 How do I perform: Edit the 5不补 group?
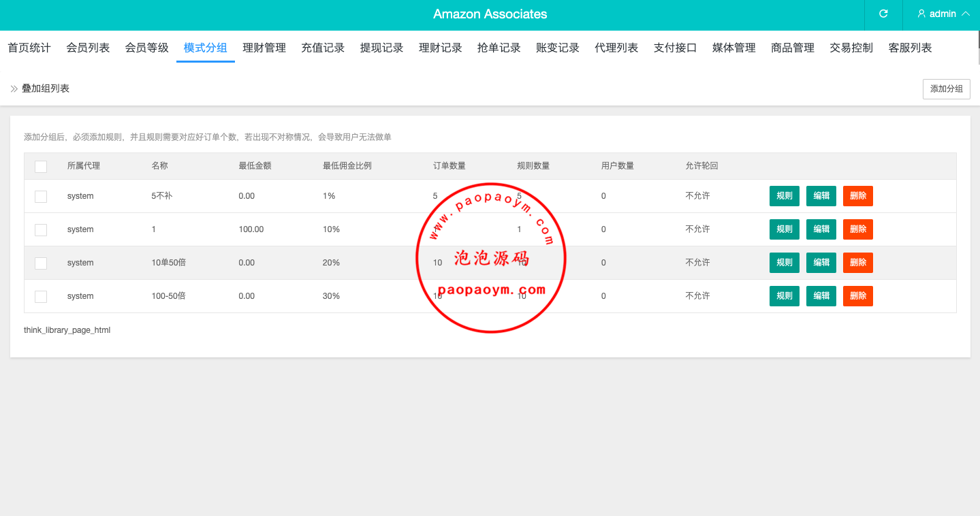821,196
